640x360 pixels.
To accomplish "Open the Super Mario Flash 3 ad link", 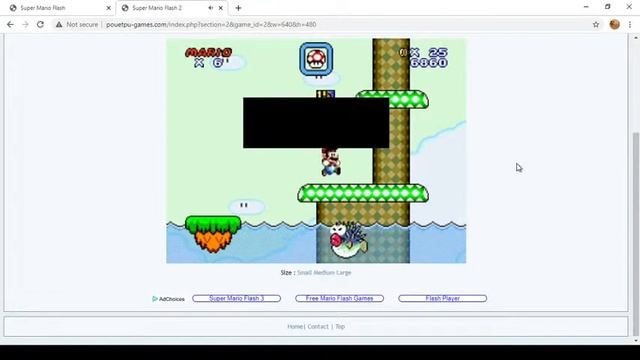I will click(x=236, y=298).
